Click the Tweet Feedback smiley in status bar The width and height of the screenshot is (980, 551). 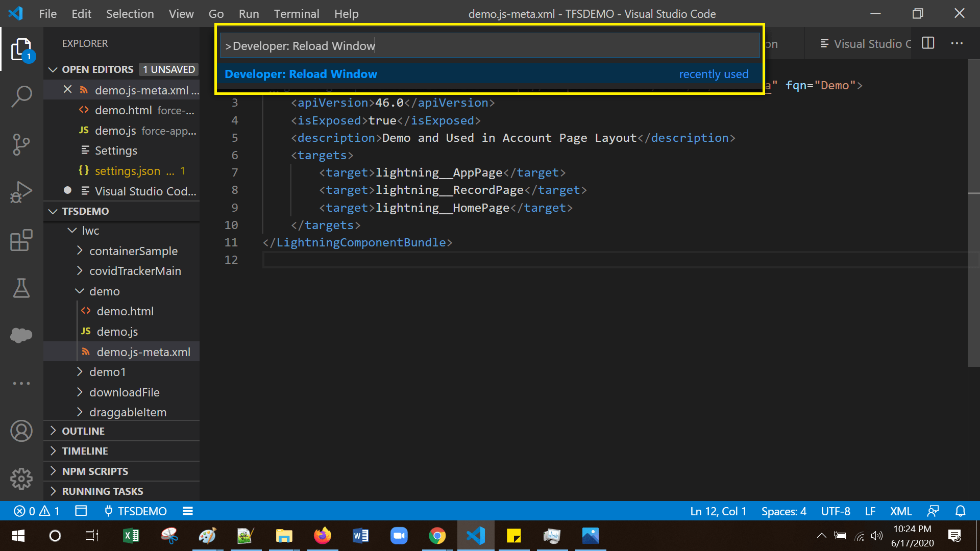pos(933,511)
